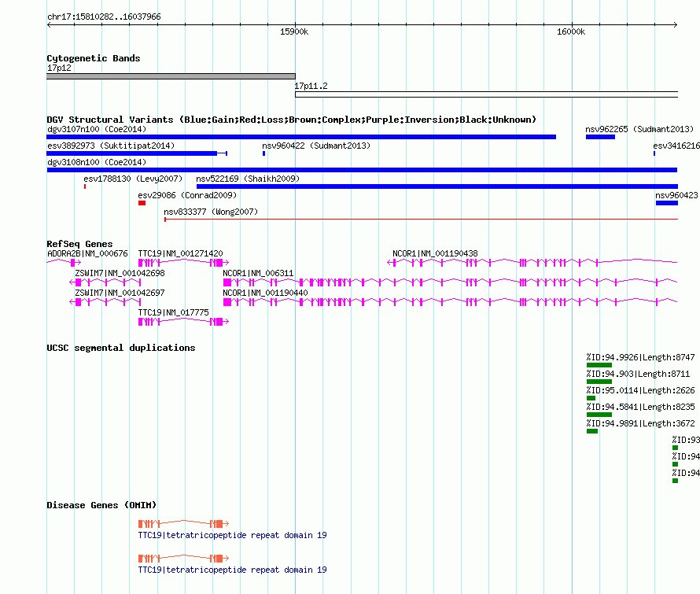Click the NCOR1 NM_001190440 transcript glyph
The width and height of the screenshot is (700, 594).
point(450,302)
